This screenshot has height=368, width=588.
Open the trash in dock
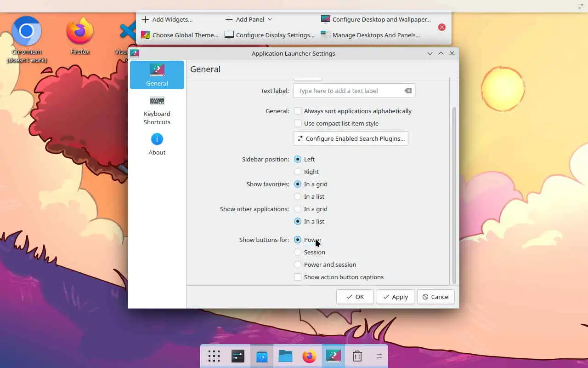(x=357, y=356)
